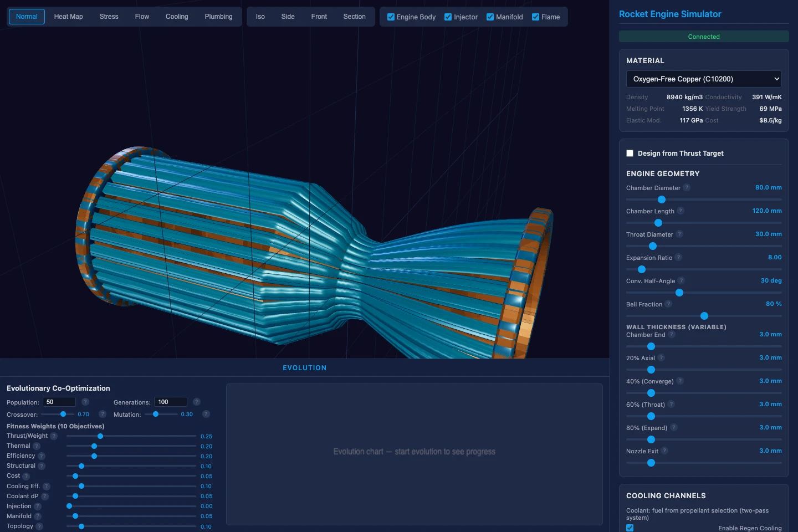Screen dimensions: 798x532
Task: Set camera to Iso view
Action: [x=260, y=17]
